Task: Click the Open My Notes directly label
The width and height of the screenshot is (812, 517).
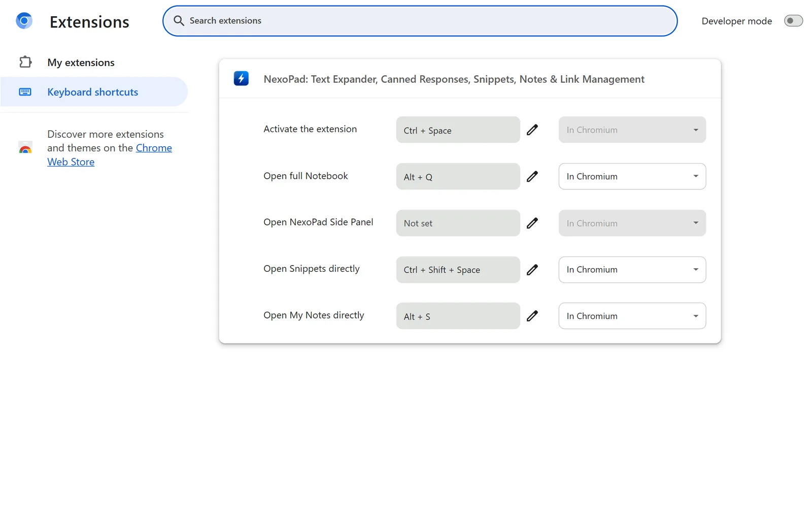Action: 314,315
